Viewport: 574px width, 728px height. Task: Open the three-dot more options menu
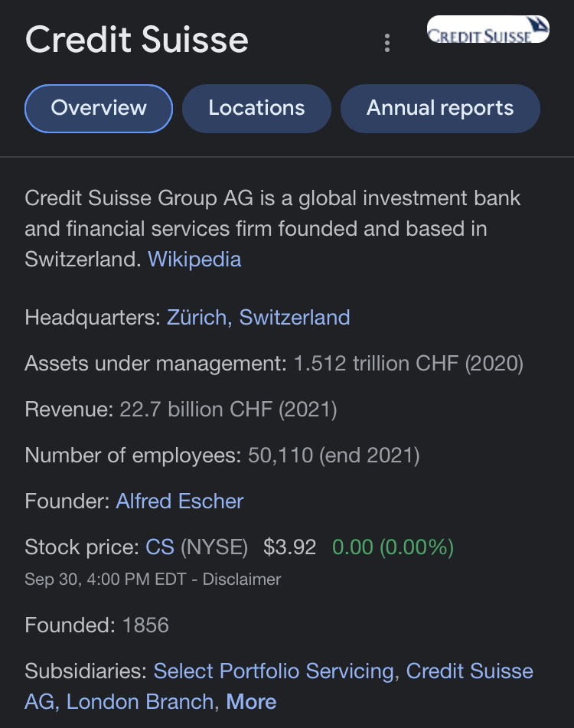tap(387, 43)
